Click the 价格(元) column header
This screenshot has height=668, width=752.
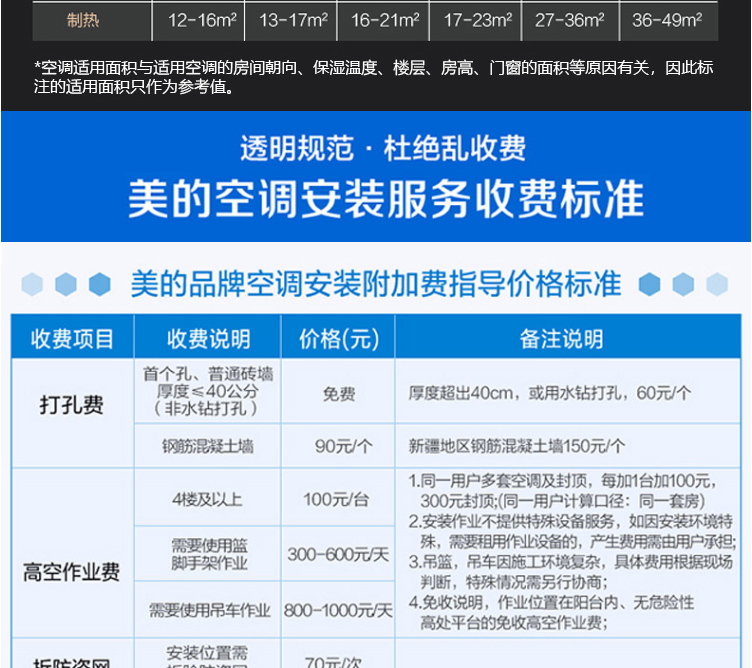click(x=339, y=339)
